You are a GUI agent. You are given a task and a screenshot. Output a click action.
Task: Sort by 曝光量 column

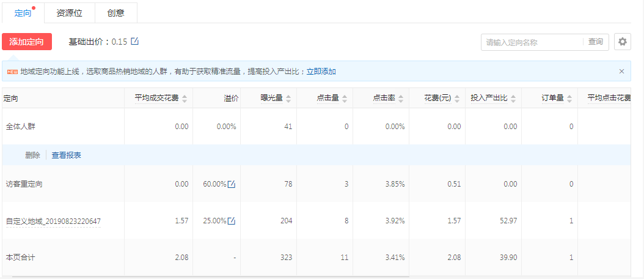point(288,99)
